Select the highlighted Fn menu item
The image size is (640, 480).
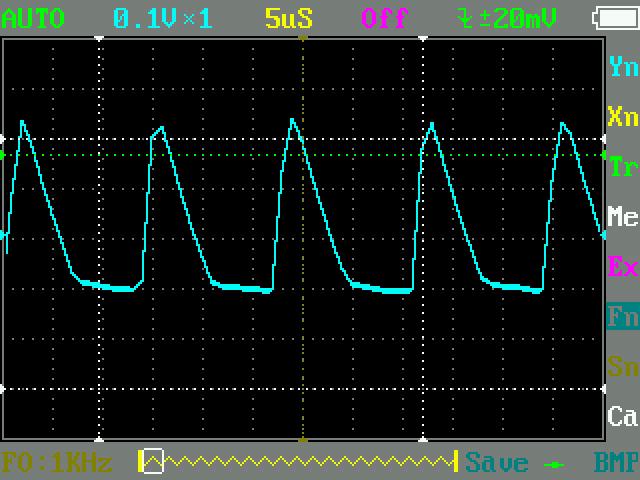[x=623, y=316]
